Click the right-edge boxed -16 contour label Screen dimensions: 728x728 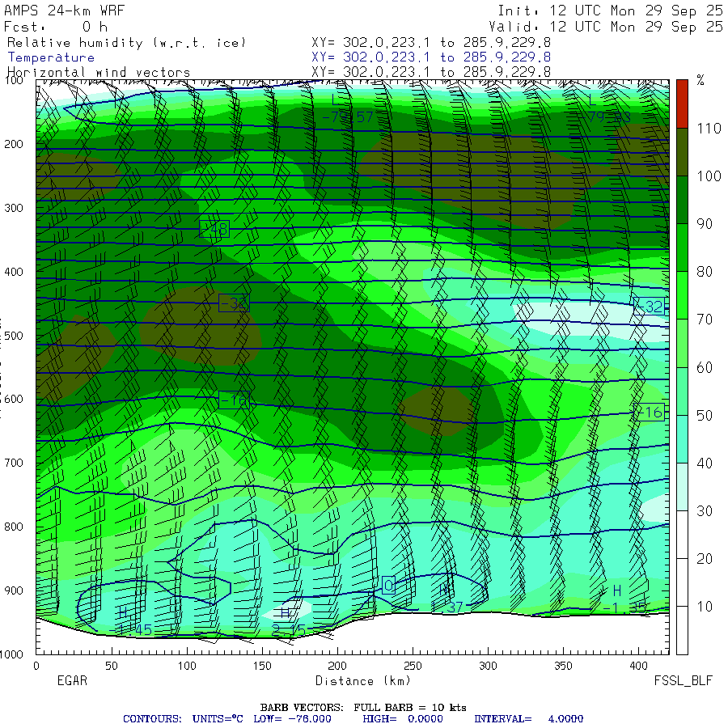click(649, 413)
